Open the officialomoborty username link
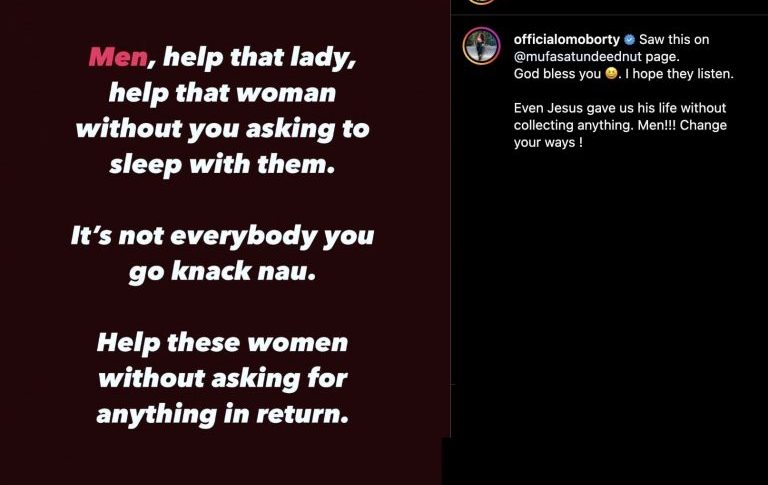 (x=567, y=40)
